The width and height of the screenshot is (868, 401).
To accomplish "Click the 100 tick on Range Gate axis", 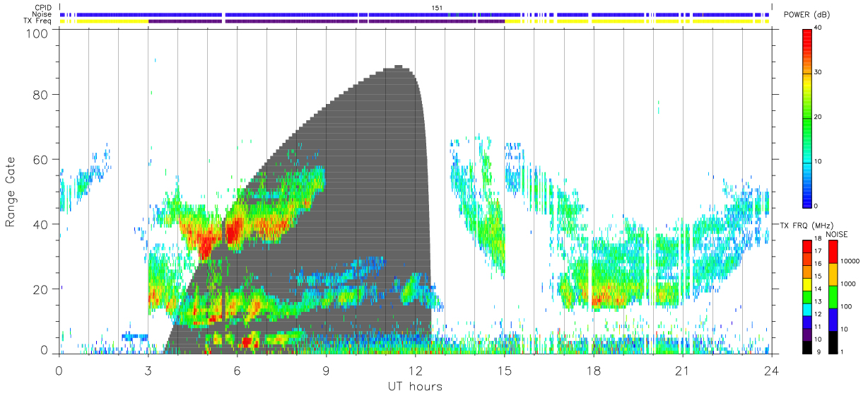I will (37, 33).
